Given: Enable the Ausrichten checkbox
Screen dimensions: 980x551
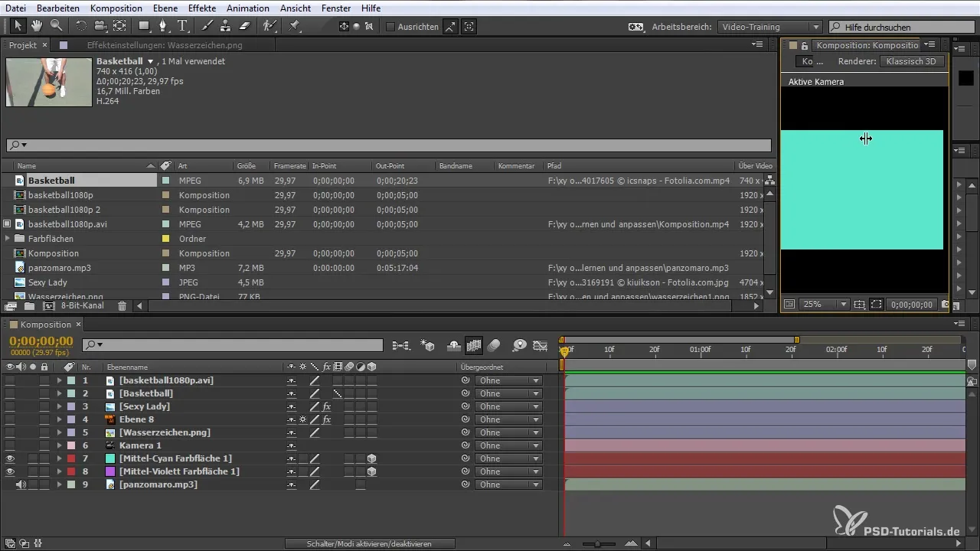Looking at the screenshot, I should [x=390, y=27].
